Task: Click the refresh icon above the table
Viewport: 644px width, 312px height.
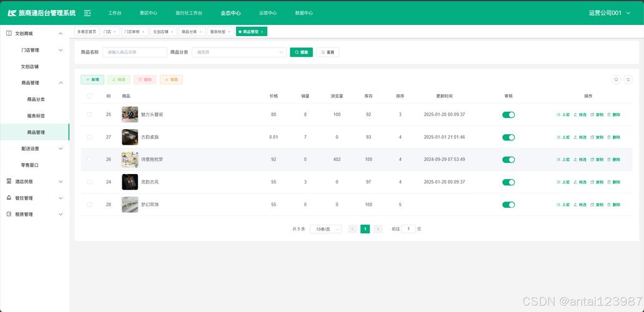Action: [628, 80]
